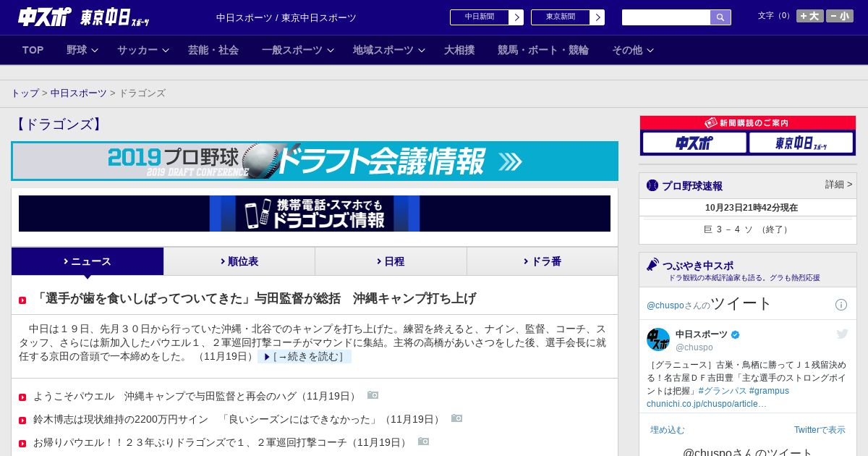Click the arrow beside 東京新聞 button
The height and width of the screenshot is (456, 868).
point(597,17)
